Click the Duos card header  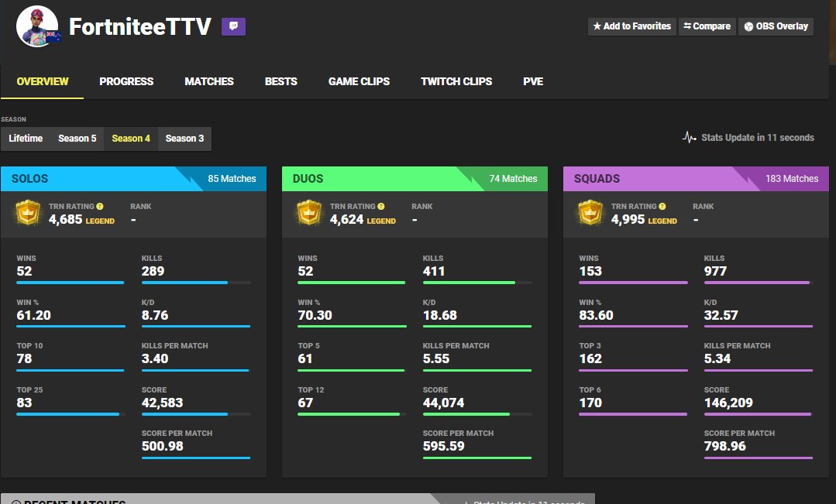click(415, 179)
